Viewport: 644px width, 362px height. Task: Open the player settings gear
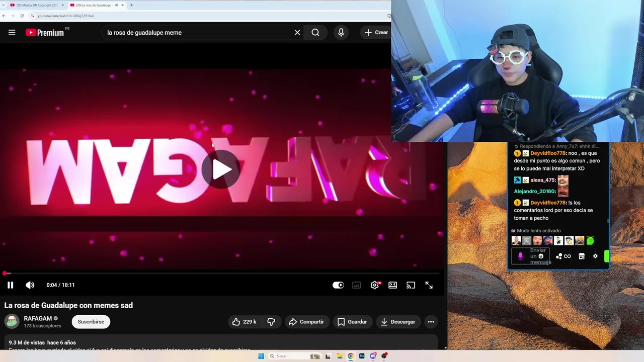(375, 285)
